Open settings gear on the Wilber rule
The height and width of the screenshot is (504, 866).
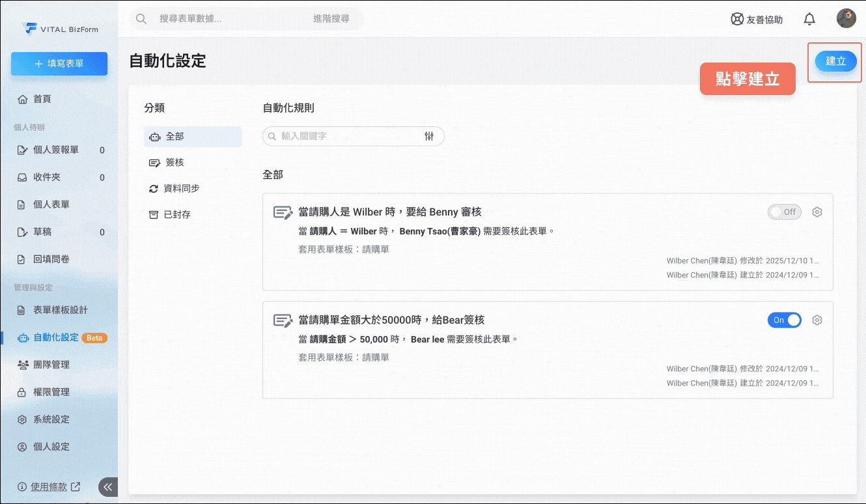pos(817,212)
